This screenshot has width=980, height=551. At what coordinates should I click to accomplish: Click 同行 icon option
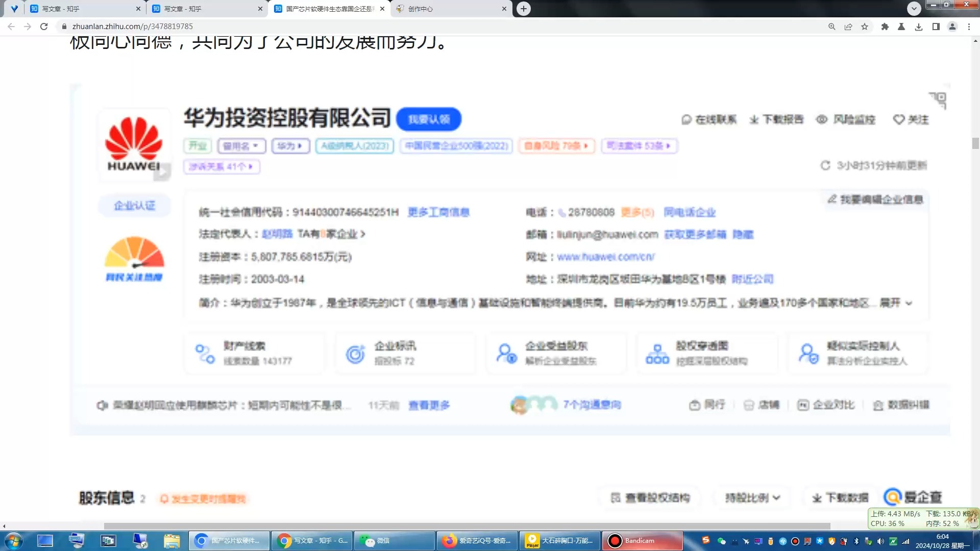[707, 405]
